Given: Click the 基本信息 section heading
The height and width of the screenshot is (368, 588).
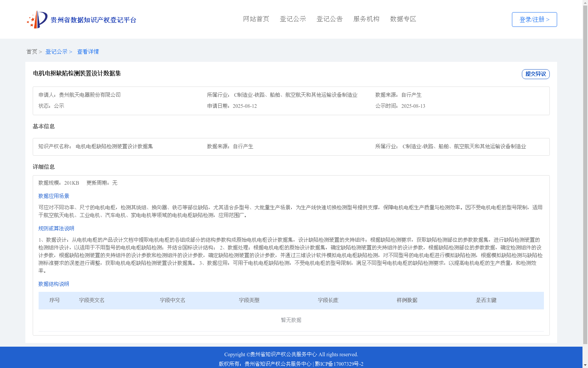Looking at the screenshot, I should (44, 127).
